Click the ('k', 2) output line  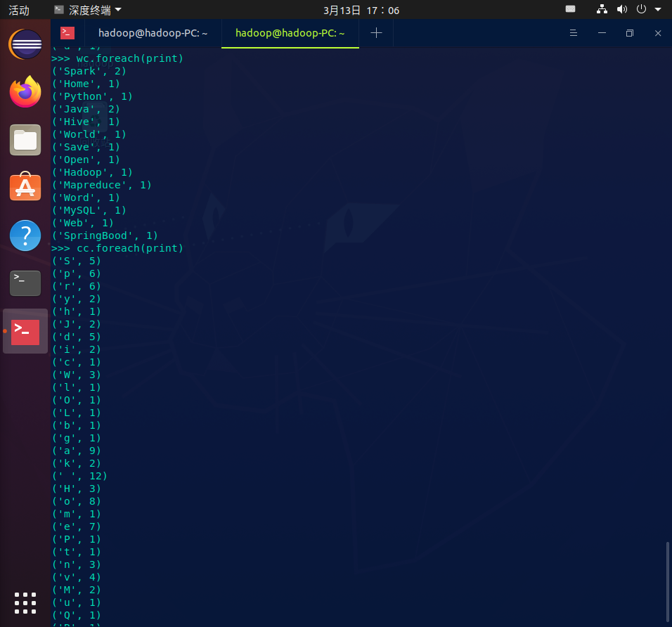[x=77, y=463]
